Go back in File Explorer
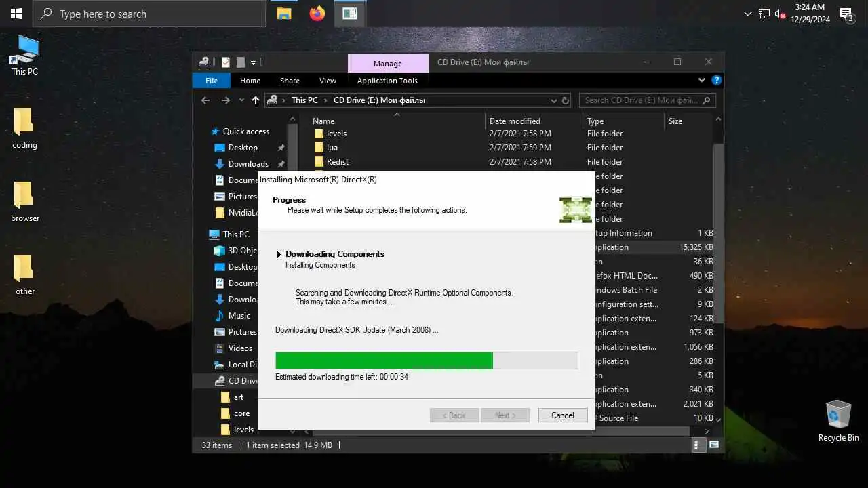868x488 pixels. pyautogui.click(x=205, y=100)
